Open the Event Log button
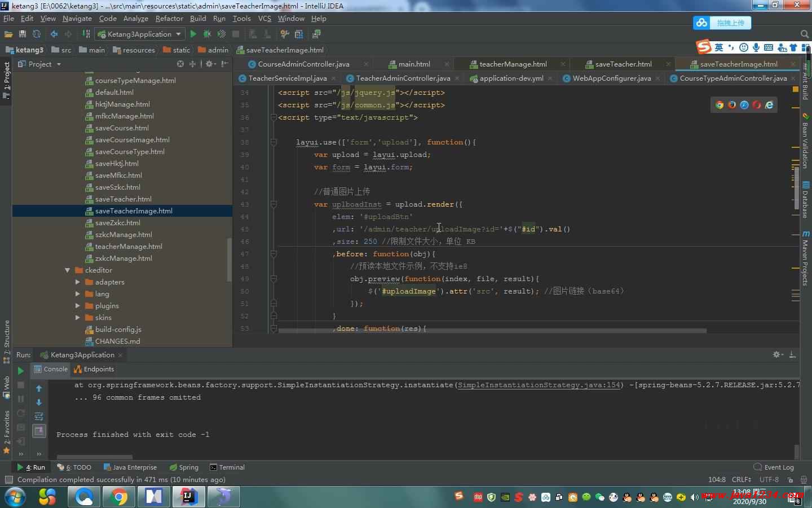This screenshot has width=812, height=508. point(774,467)
